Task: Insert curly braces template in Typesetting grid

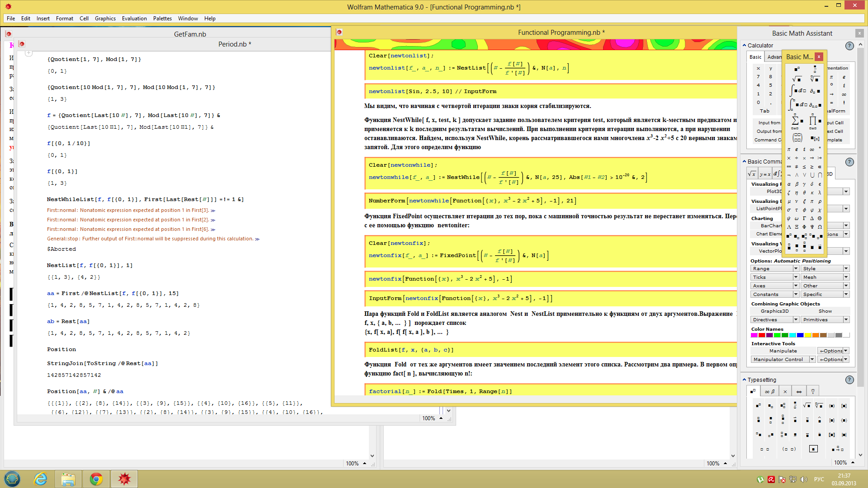Action: pos(832,420)
